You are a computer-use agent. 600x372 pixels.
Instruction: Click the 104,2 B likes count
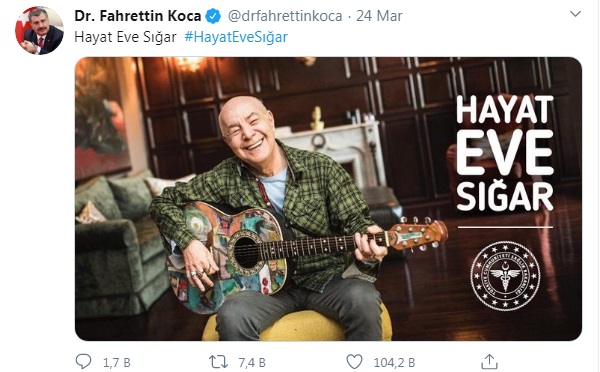tap(394, 362)
